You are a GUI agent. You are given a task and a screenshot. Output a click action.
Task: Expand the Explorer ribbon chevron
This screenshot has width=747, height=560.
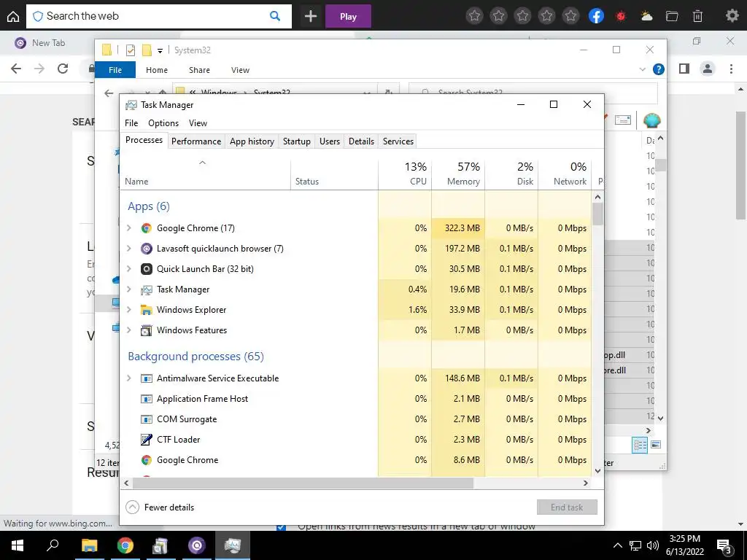(x=642, y=69)
